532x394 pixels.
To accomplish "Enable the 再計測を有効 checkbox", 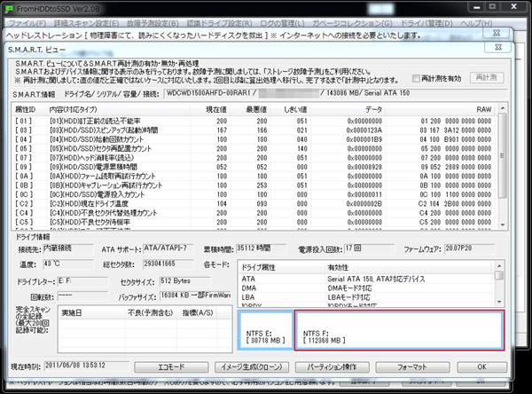I will coord(416,78).
